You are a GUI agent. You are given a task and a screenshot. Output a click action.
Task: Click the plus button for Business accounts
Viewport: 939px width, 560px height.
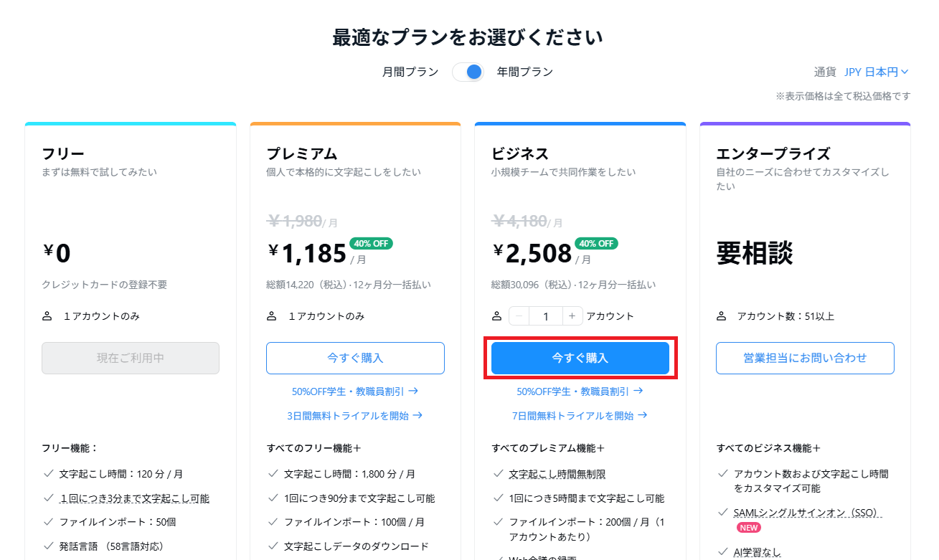coord(572,316)
